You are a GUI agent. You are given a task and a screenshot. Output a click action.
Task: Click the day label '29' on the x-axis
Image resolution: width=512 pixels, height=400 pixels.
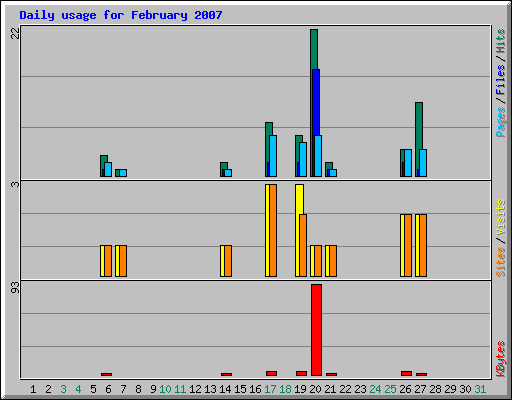tap(450, 389)
